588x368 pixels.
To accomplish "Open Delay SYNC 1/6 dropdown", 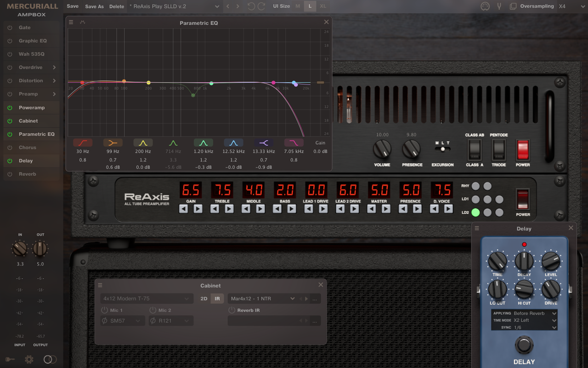I will 535,328.
